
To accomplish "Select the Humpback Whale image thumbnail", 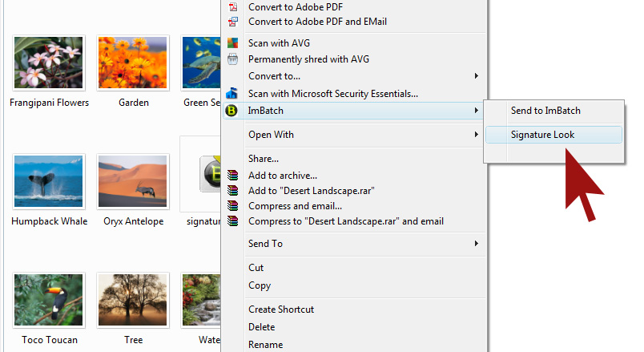I will pos(49,181).
